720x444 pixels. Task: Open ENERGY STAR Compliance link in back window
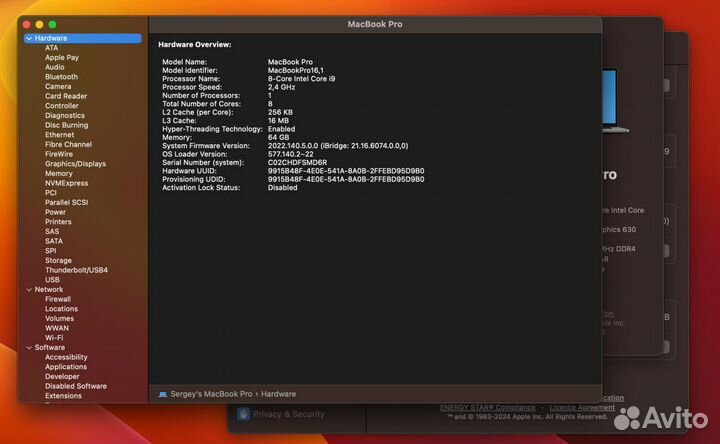[x=487, y=407]
